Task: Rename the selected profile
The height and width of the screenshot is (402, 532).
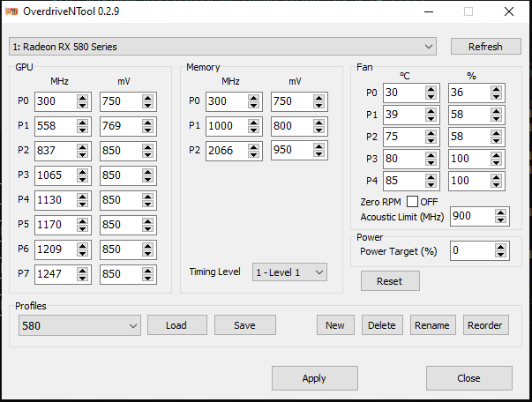Action: pyautogui.click(x=432, y=325)
